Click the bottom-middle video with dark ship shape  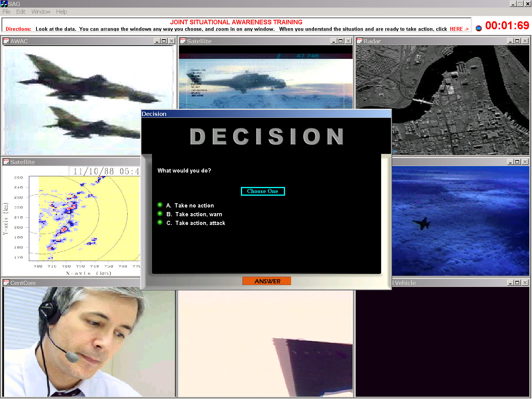[266, 344]
